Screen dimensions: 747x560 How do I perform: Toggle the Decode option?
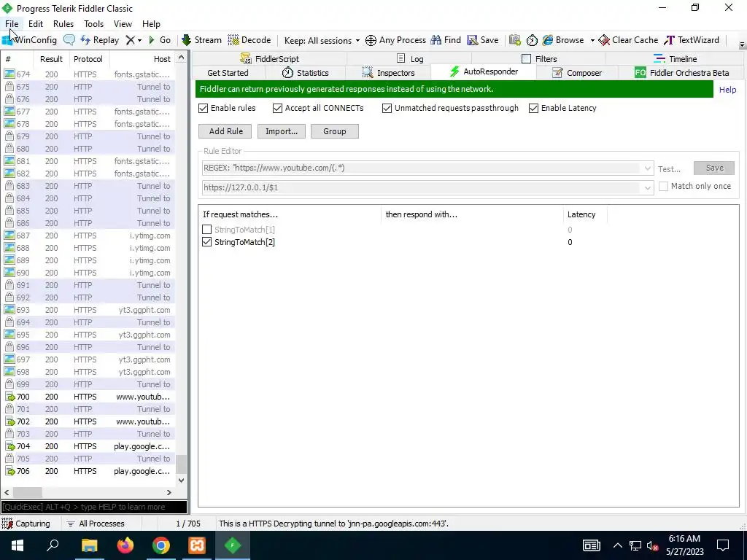249,40
